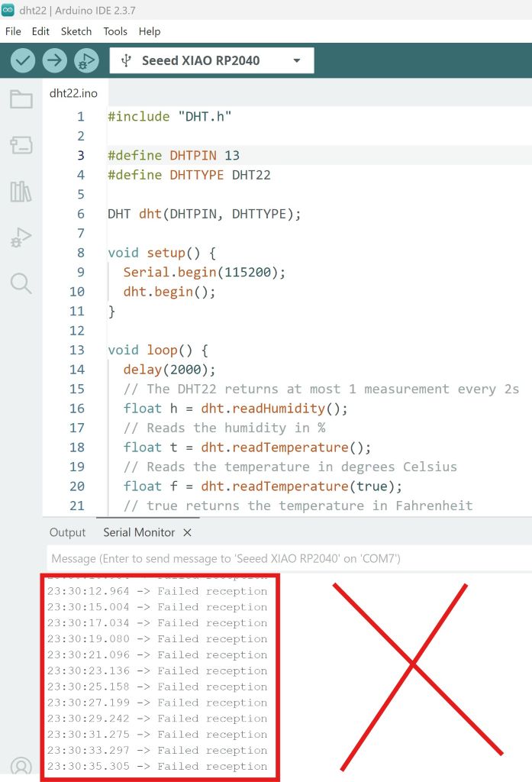Click line number 13 in the gutter
This screenshot has height=782, width=532.
tap(77, 350)
